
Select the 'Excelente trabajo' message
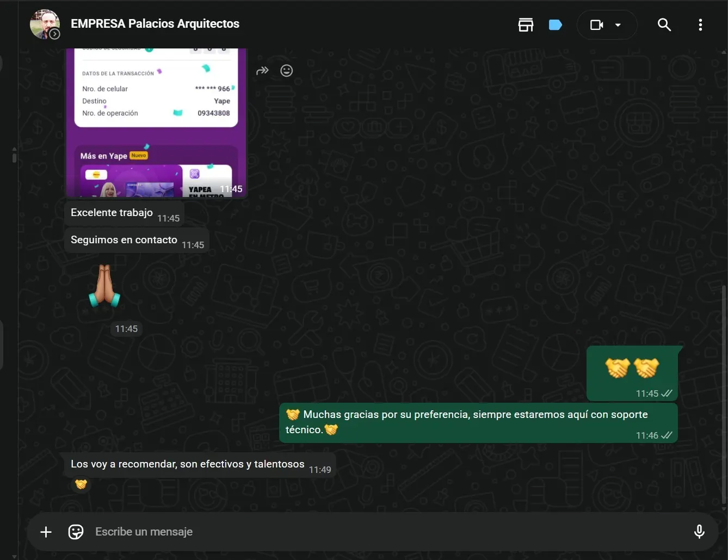tap(125, 213)
